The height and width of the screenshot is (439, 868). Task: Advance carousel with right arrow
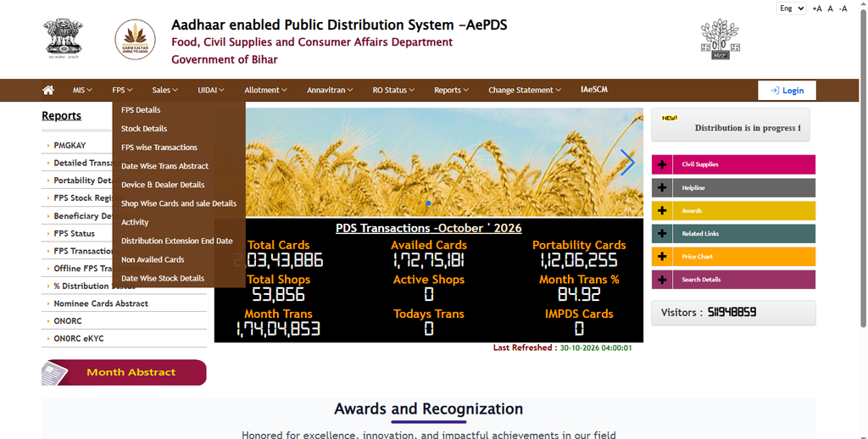coord(627,162)
